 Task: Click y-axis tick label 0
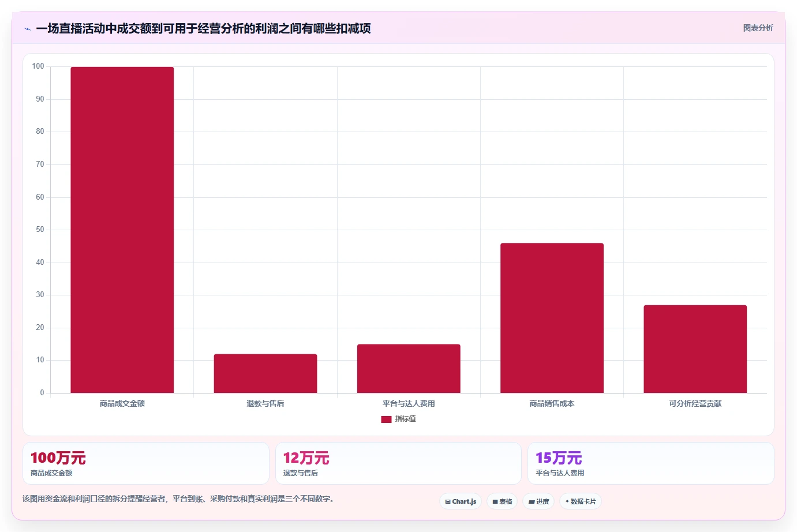pos(42,393)
